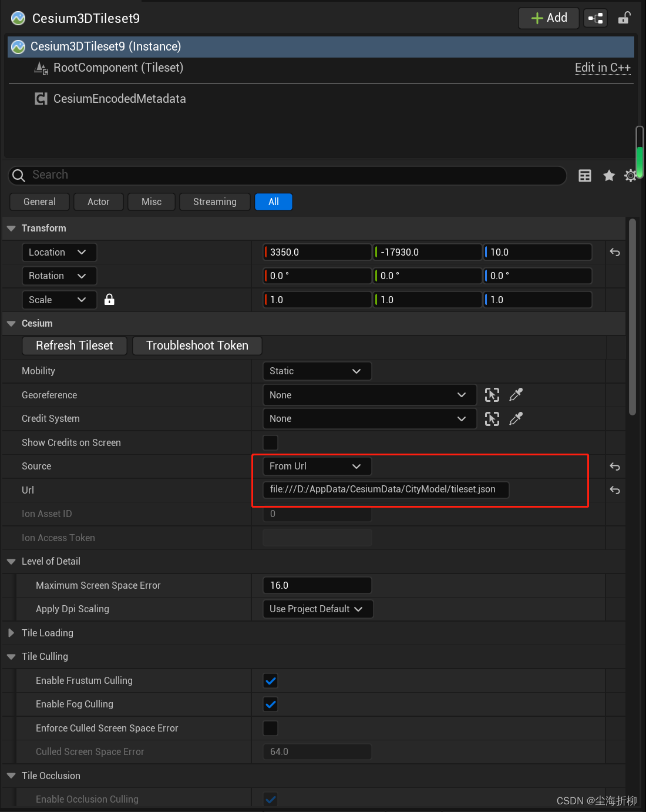Switch to the Actor filter tab
The image size is (646, 812).
99,202
